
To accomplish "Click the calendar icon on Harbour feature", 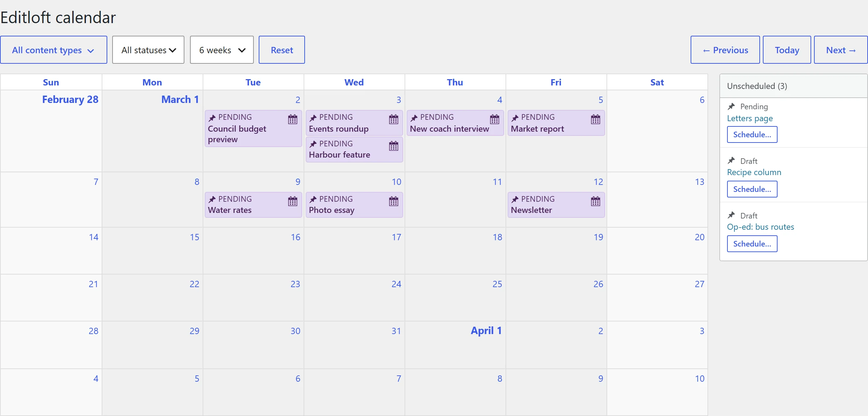I will coord(394,146).
